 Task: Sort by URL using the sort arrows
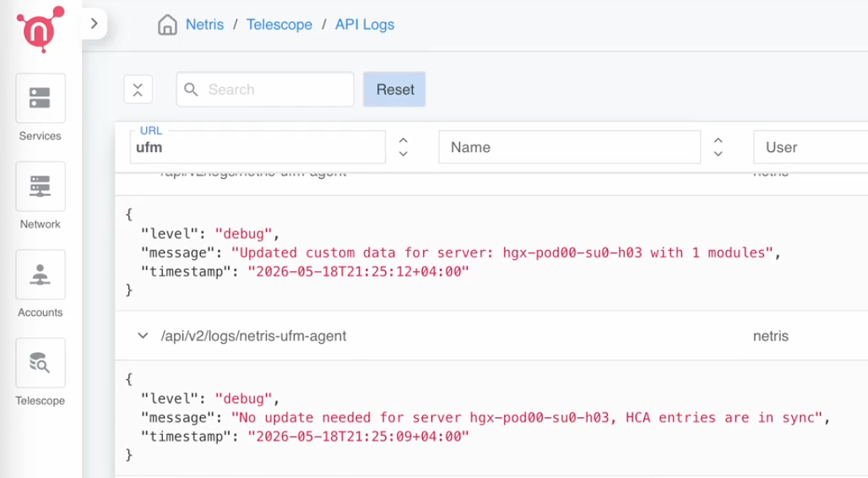[x=404, y=147]
